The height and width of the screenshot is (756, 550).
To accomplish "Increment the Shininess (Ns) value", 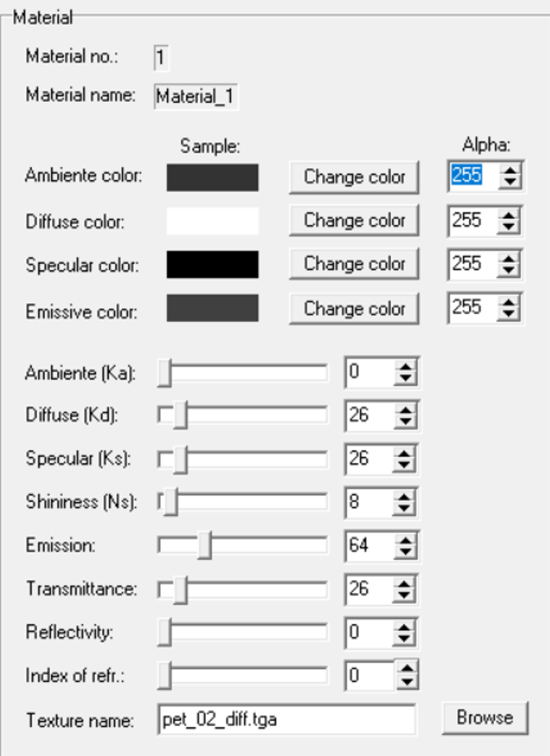I will click(405, 498).
